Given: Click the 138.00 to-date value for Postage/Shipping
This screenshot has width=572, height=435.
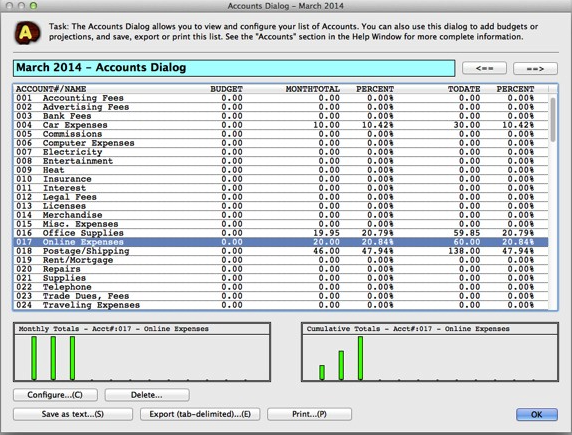Looking at the screenshot, I should click(464, 251).
